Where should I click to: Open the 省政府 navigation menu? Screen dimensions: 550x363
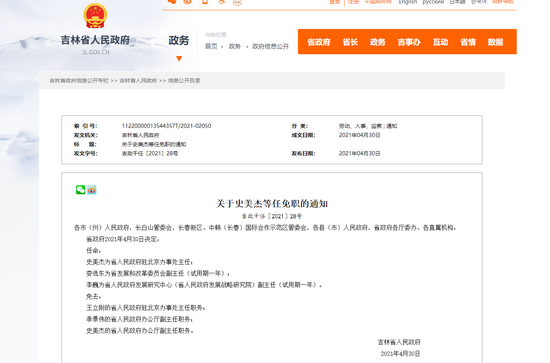(x=319, y=42)
